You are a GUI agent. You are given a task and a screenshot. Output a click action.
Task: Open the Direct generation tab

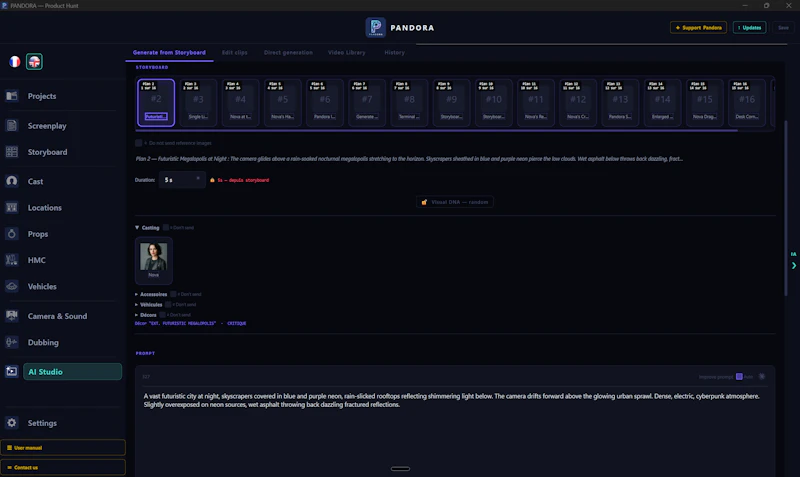tap(288, 53)
